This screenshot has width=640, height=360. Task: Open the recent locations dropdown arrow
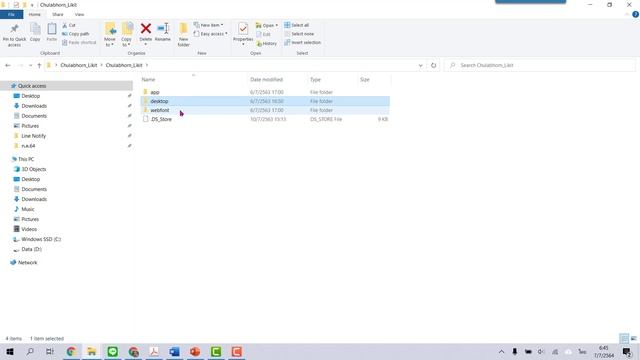click(x=30, y=65)
